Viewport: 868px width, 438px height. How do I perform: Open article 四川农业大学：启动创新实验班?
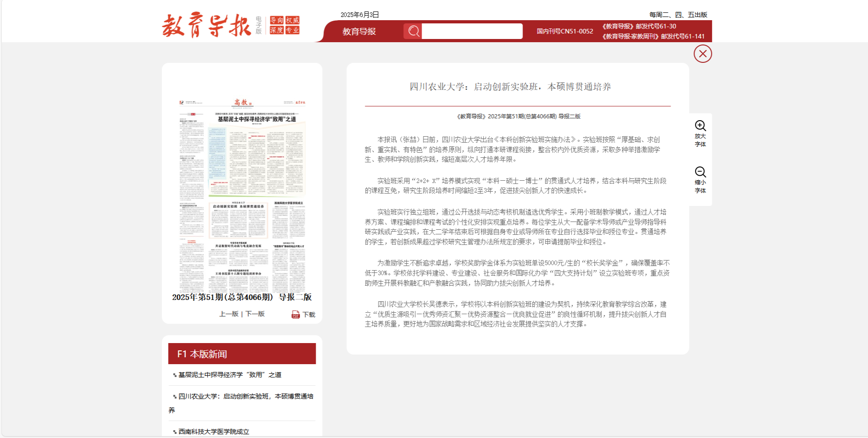pos(242,403)
